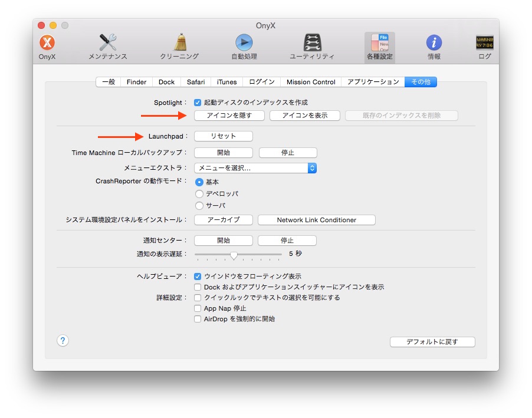Click the アイコンを表示 button
532x418 pixels.
(305, 116)
